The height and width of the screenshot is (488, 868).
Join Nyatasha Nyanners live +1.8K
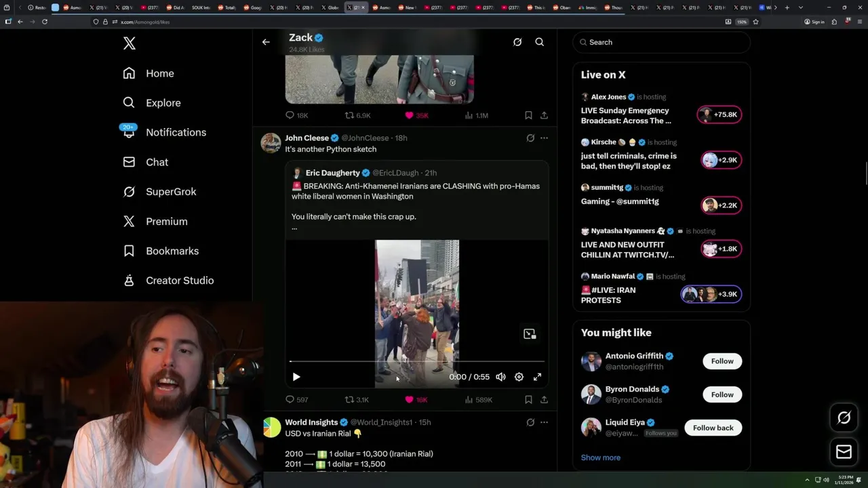point(722,249)
